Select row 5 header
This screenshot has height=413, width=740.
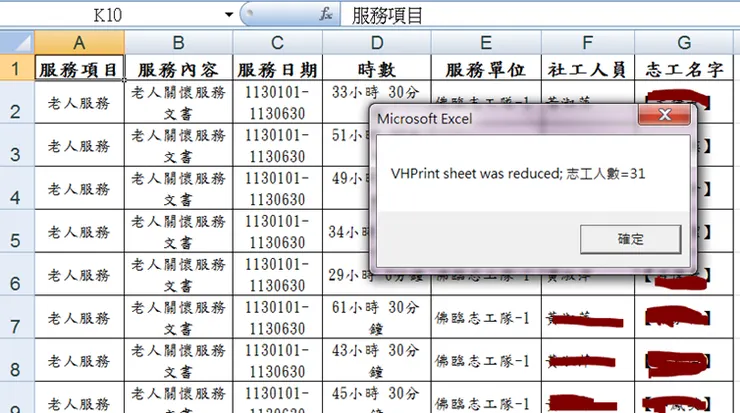17,231
